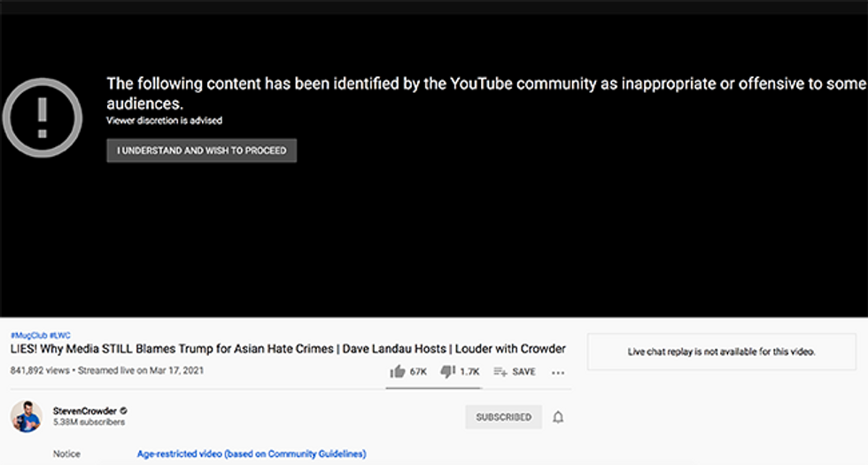This screenshot has width=868, height=465.
Task: Toggle the notification bell for StevenCrowder
Action: pos(558,417)
